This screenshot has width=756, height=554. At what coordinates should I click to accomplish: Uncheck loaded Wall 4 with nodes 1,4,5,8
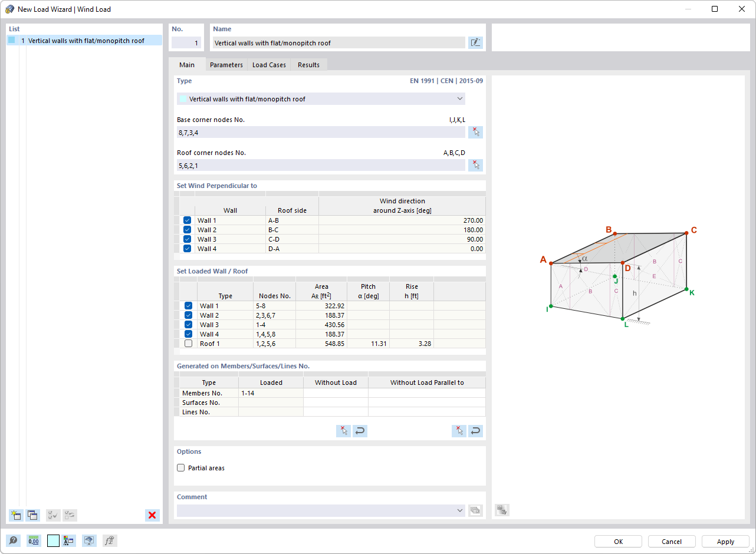(x=188, y=334)
